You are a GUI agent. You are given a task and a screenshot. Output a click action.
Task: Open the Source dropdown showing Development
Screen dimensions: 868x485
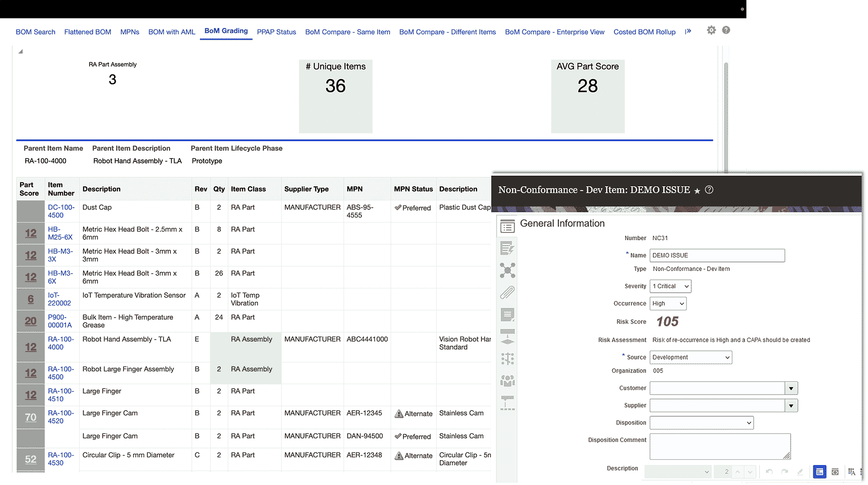(x=690, y=357)
